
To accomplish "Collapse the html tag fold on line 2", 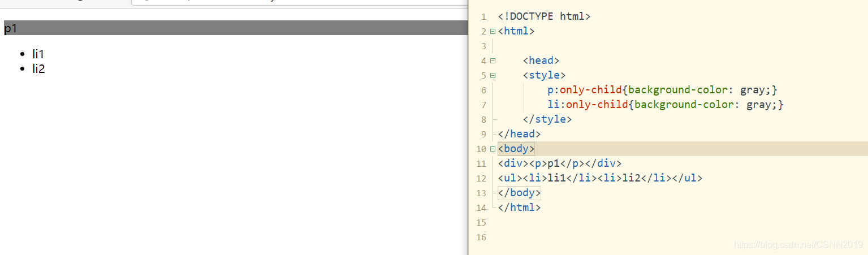I will 493,31.
